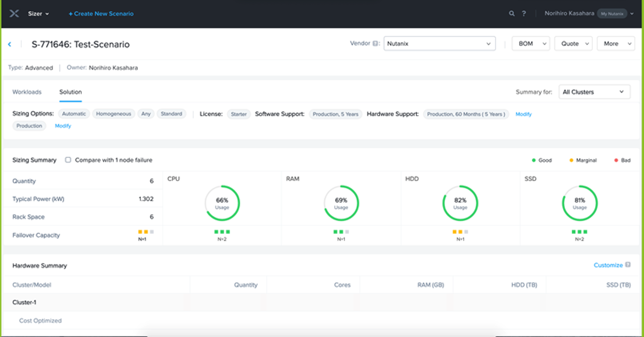Expand the BOM dropdown
The width and height of the screenshot is (644, 337).
tap(531, 44)
